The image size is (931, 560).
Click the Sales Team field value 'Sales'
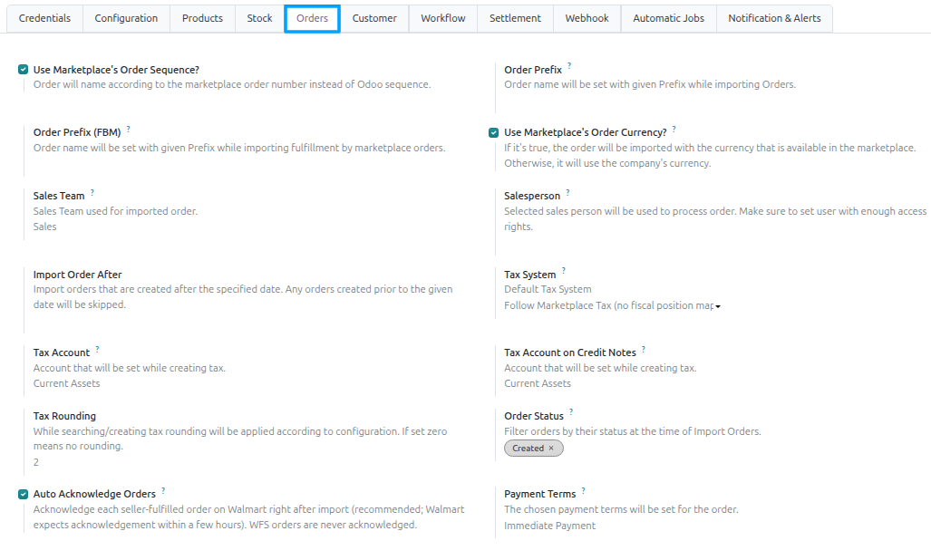[45, 227]
